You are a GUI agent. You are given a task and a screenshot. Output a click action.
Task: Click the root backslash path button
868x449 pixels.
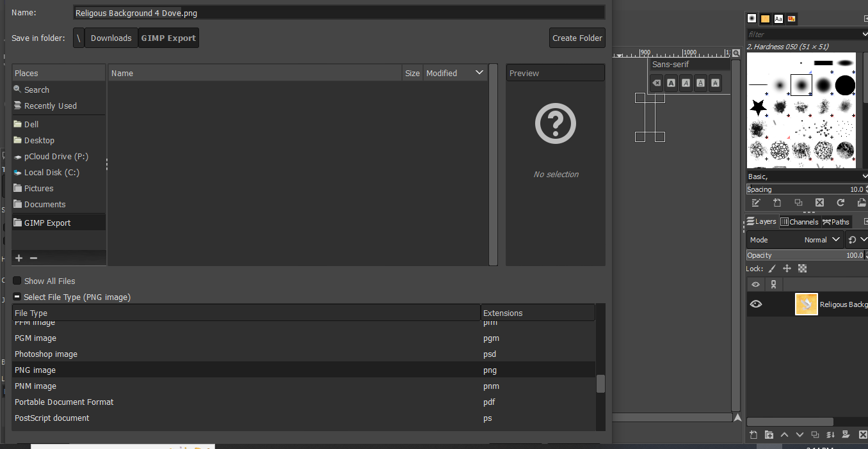[x=79, y=38]
